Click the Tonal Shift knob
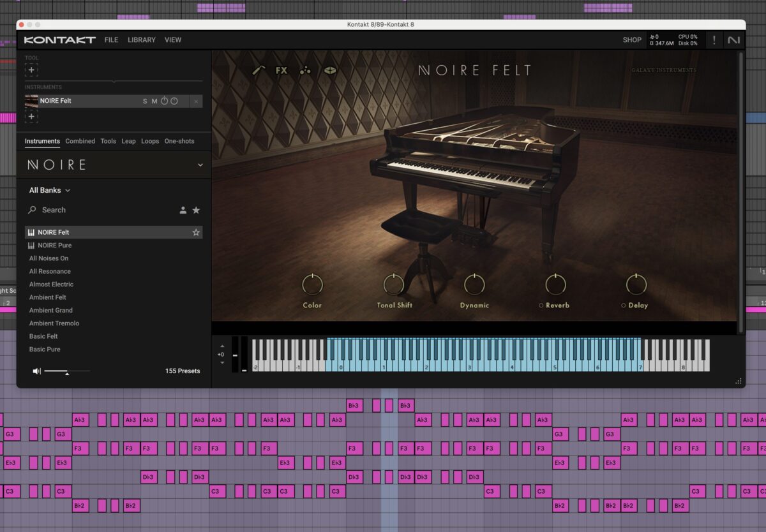The height and width of the screenshot is (532, 766). pyautogui.click(x=394, y=284)
